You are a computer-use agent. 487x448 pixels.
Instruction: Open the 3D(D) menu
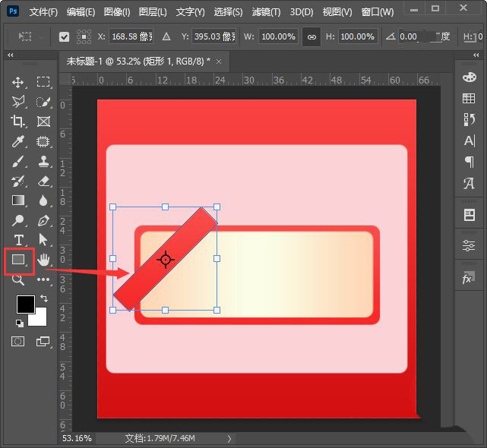coord(302,12)
